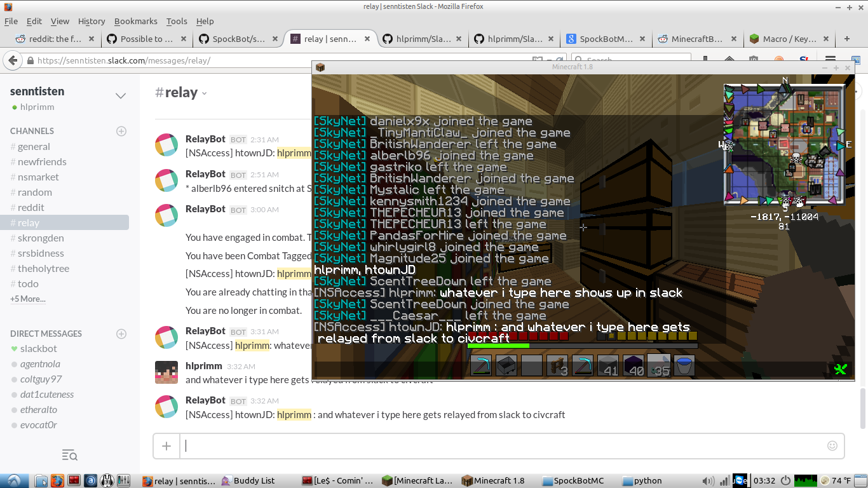This screenshot has height=488, width=868.
Task: Open the #relay channel header dropdown
Action: [x=205, y=93]
